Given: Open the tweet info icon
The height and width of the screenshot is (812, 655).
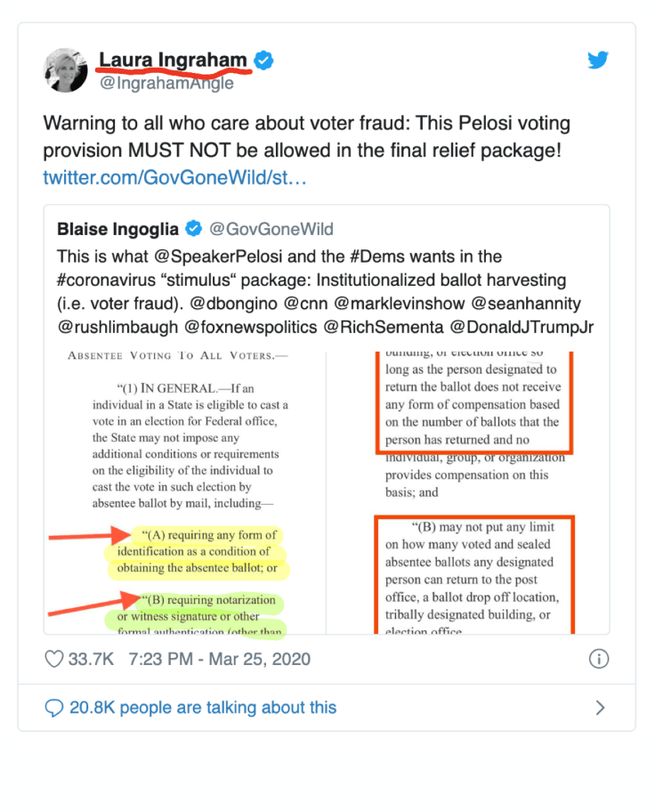Looking at the screenshot, I should tap(599, 660).
